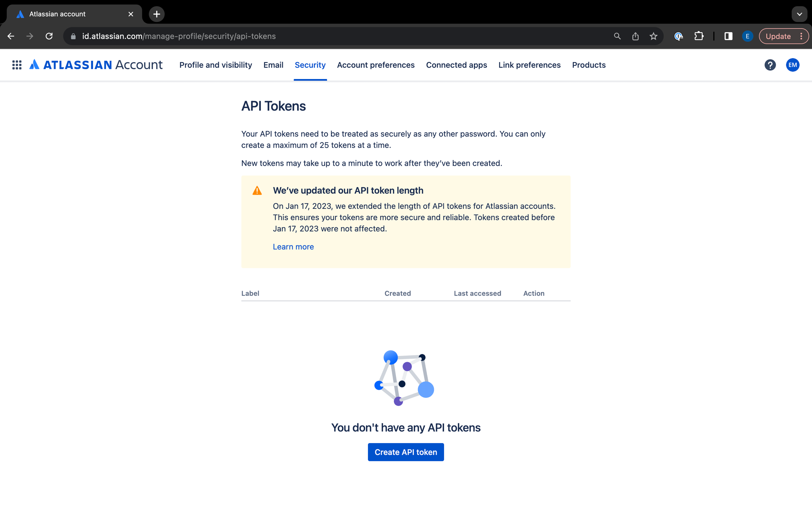Open the browser extensions puzzle icon

click(x=699, y=36)
